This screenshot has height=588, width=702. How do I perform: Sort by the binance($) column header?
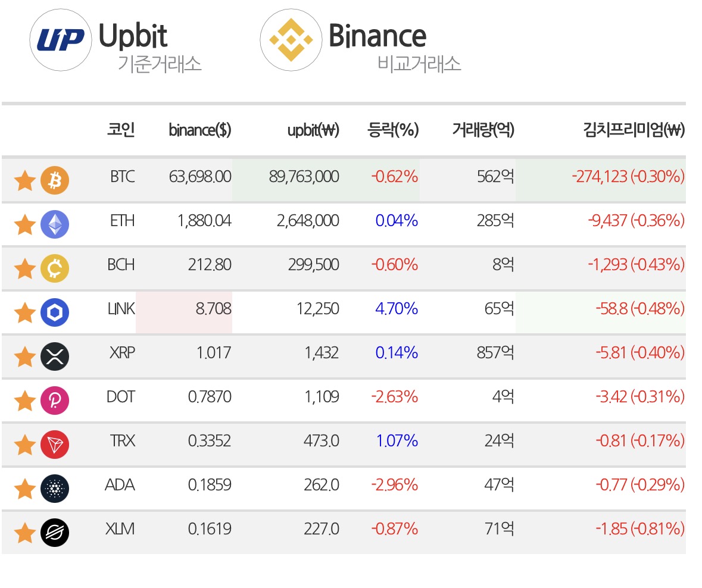[x=199, y=130]
